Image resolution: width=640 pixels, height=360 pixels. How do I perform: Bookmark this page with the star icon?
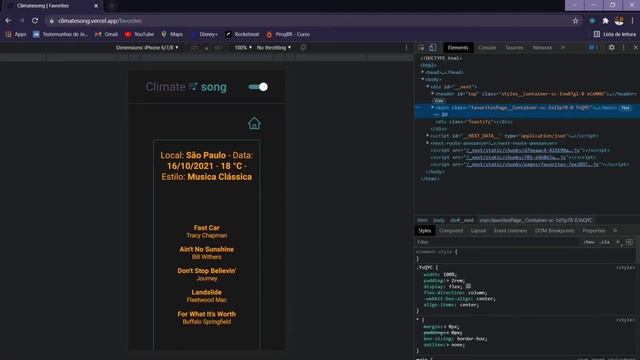point(576,21)
